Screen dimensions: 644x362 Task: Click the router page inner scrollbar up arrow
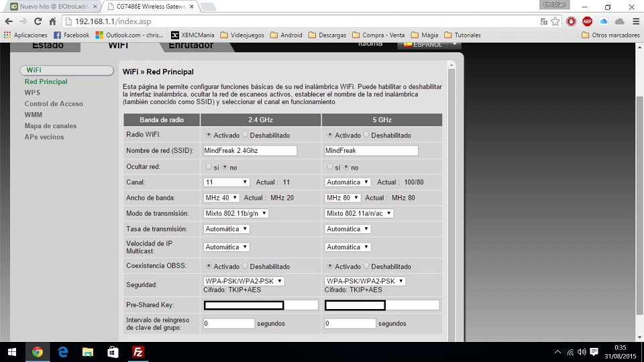[x=451, y=65]
